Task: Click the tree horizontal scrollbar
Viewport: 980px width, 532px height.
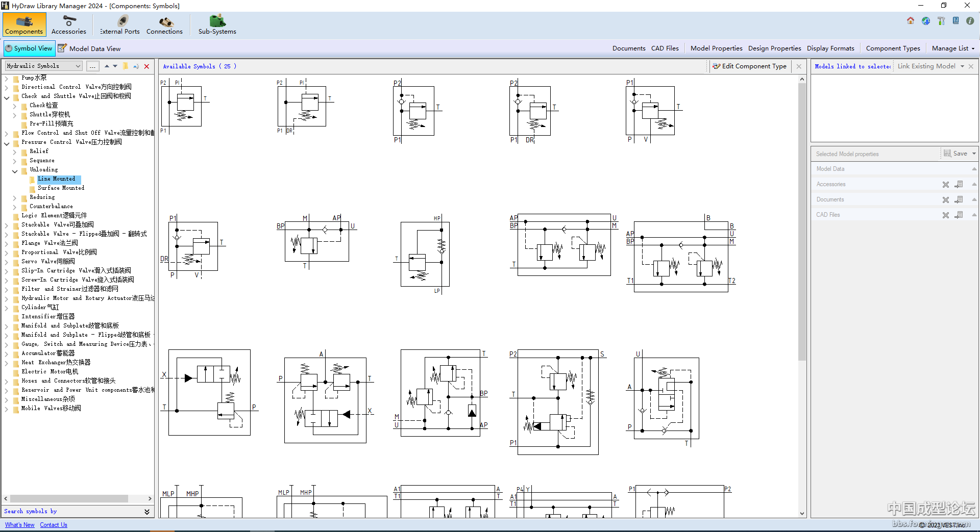Action: coord(69,498)
